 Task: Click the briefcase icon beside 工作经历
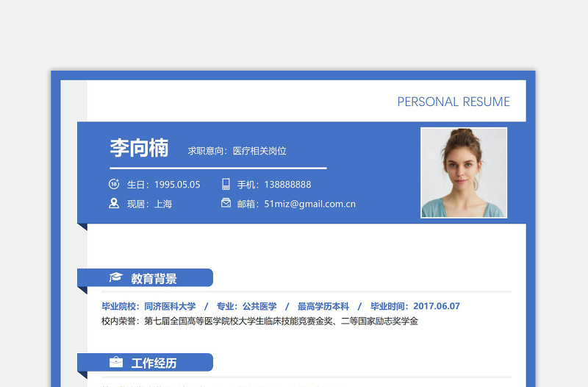115,363
